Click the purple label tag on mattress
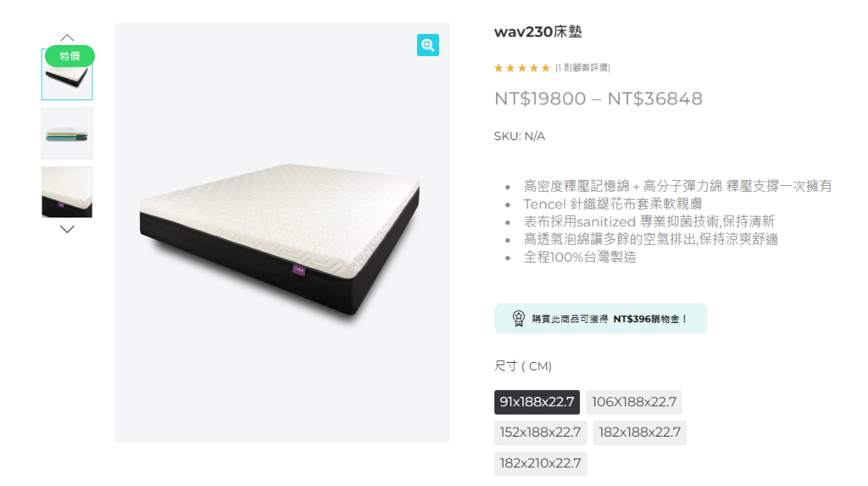This screenshot has width=868, height=486. 298,270
